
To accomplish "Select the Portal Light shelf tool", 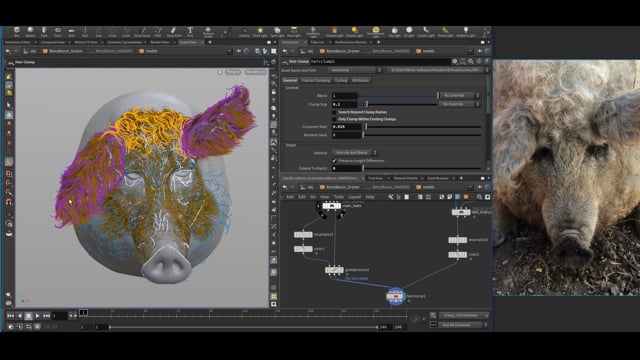I will [445, 32].
